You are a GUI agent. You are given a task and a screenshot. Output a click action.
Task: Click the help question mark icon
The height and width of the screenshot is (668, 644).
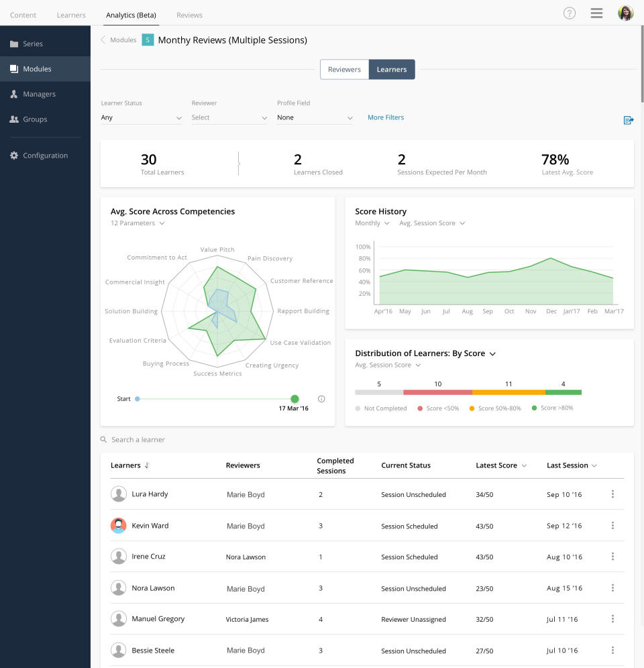(x=570, y=13)
